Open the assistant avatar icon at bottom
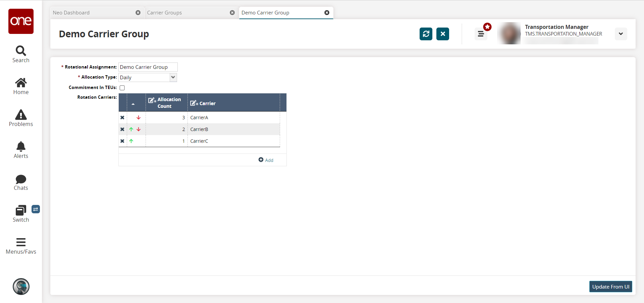The height and width of the screenshot is (303, 644). tap(21, 287)
